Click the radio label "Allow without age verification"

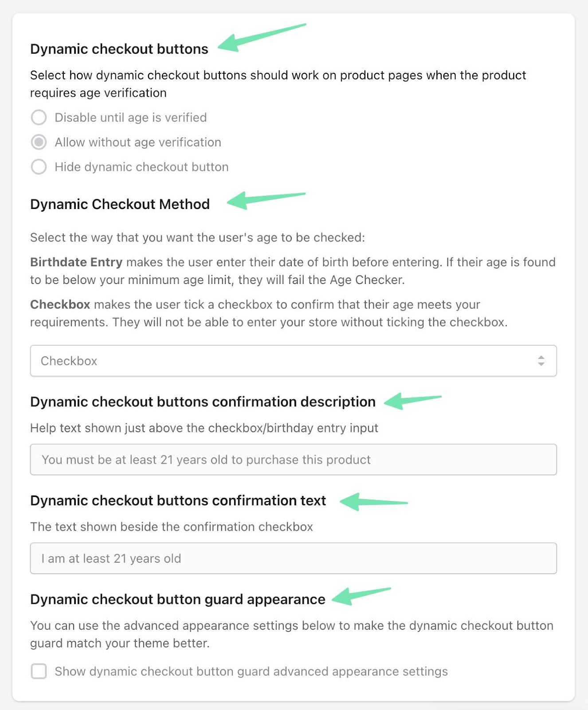(x=137, y=142)
